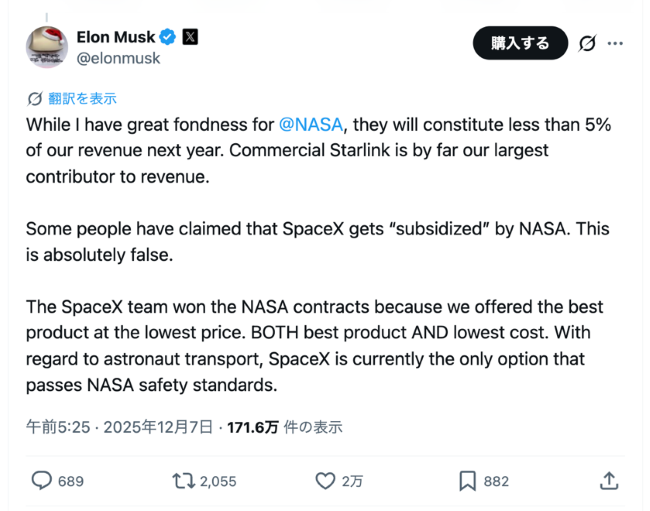Viewport: 650px width, 511px height.
Task: Like the post with the heart icon
Action: point(325,481)
